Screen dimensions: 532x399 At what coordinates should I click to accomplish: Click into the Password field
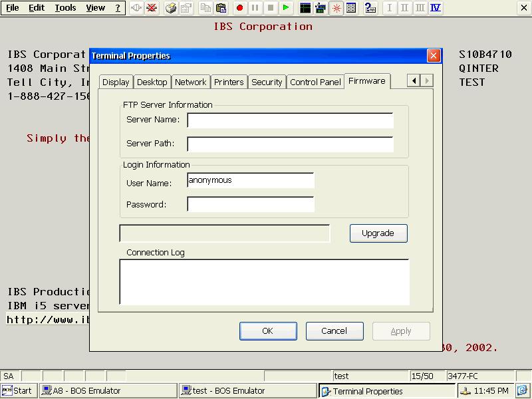(251, 204)
